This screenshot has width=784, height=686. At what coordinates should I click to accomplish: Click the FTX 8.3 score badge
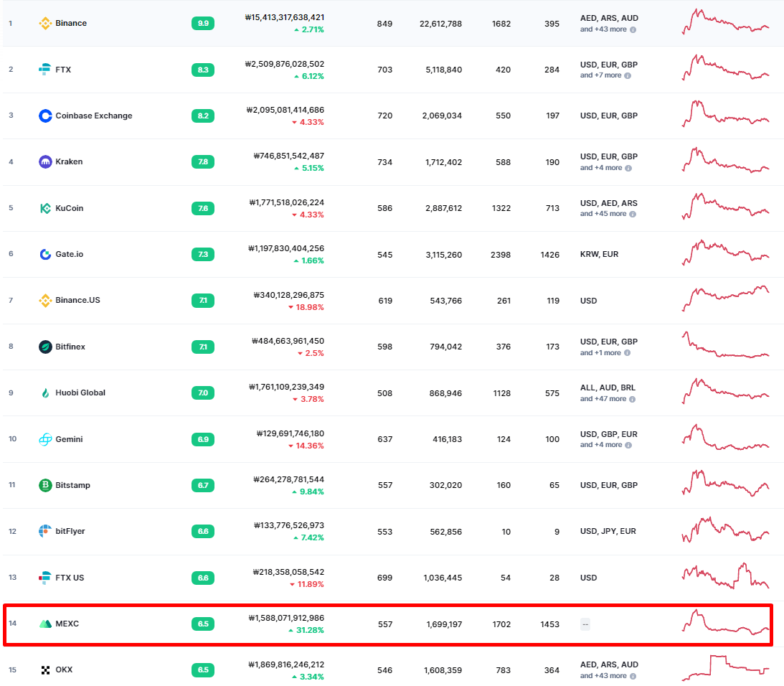[203, 70]
